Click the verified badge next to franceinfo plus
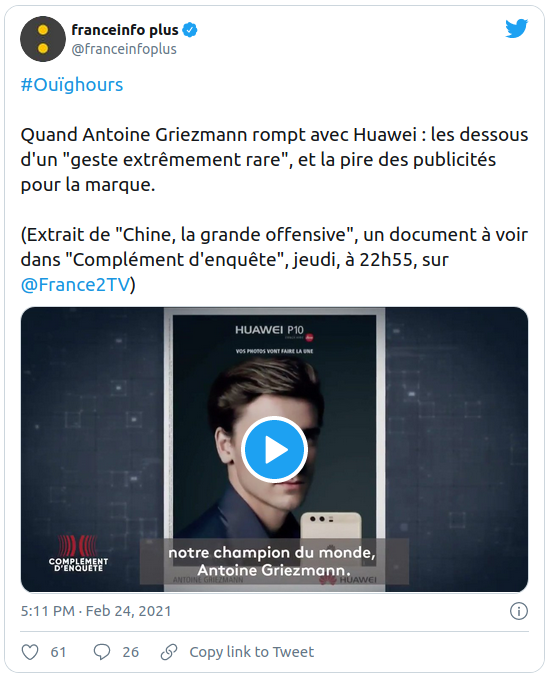The height and width of the screenshot is (678, 549). click(190, 30)
